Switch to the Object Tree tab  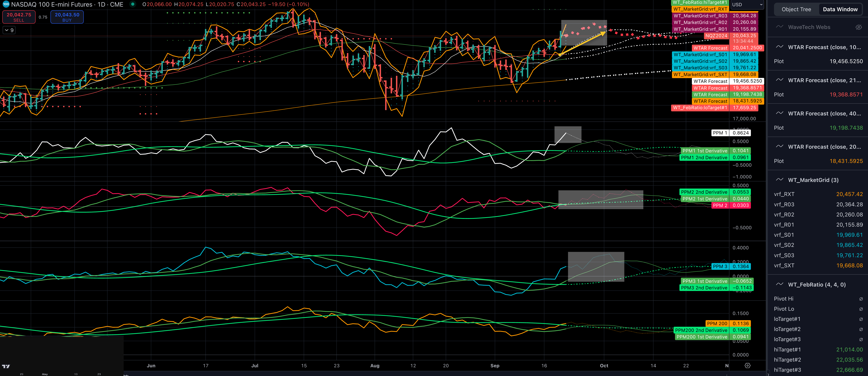coord(796,9)
